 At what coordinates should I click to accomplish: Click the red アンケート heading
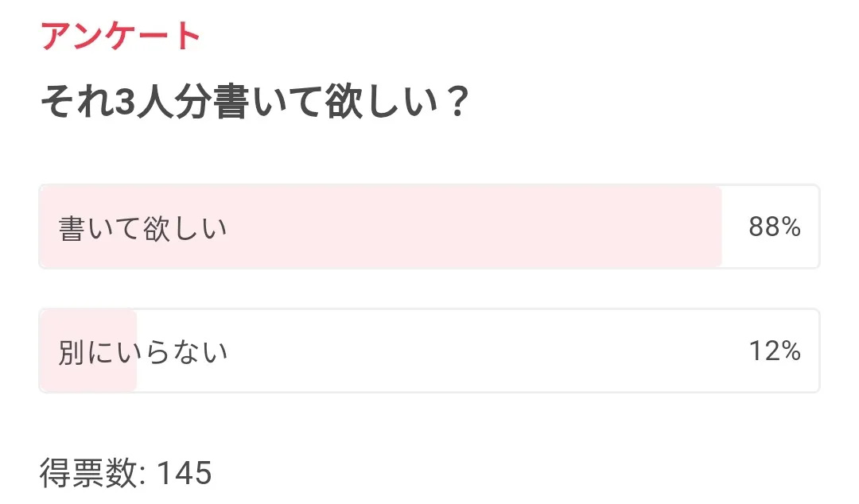[120, 37]
